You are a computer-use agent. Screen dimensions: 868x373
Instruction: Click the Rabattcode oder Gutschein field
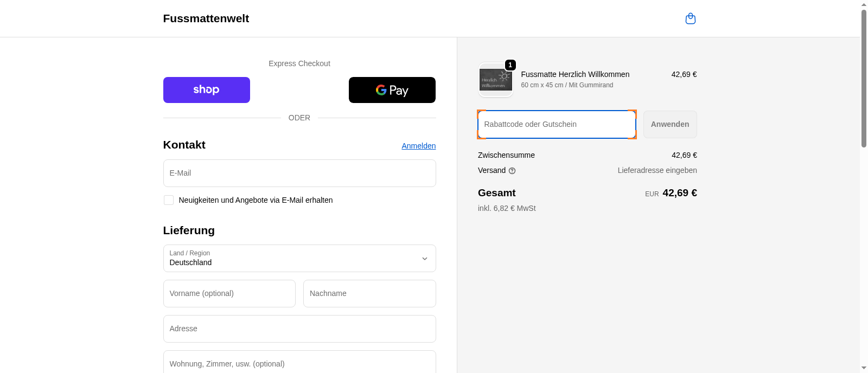click(x=556, y=124)
